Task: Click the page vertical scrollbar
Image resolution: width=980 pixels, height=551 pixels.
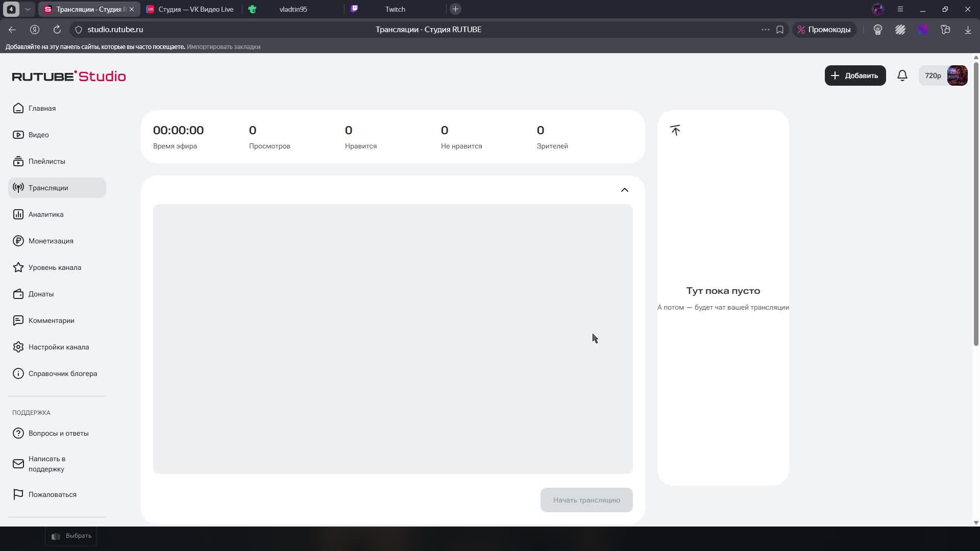Action: [976, 204]
